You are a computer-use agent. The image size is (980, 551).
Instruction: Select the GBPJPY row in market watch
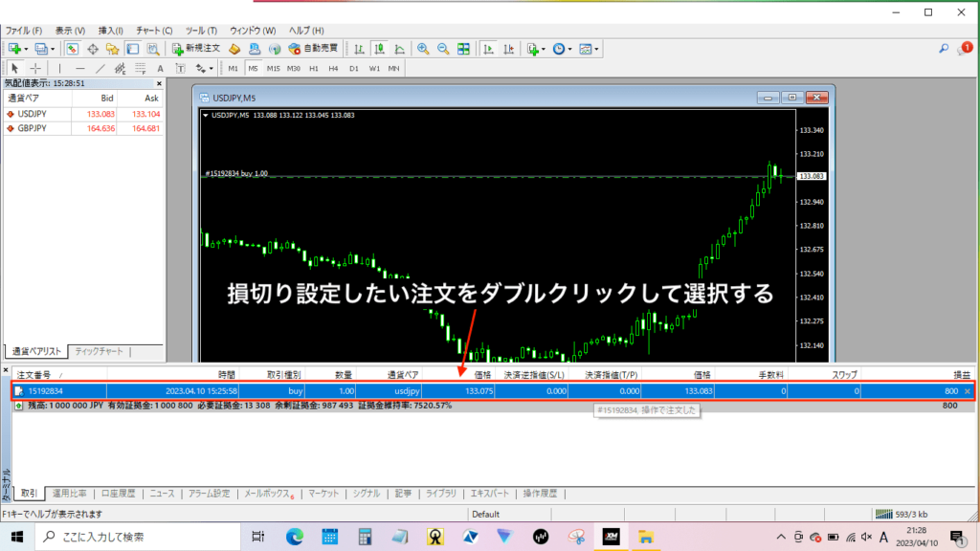tap(83, 129)
